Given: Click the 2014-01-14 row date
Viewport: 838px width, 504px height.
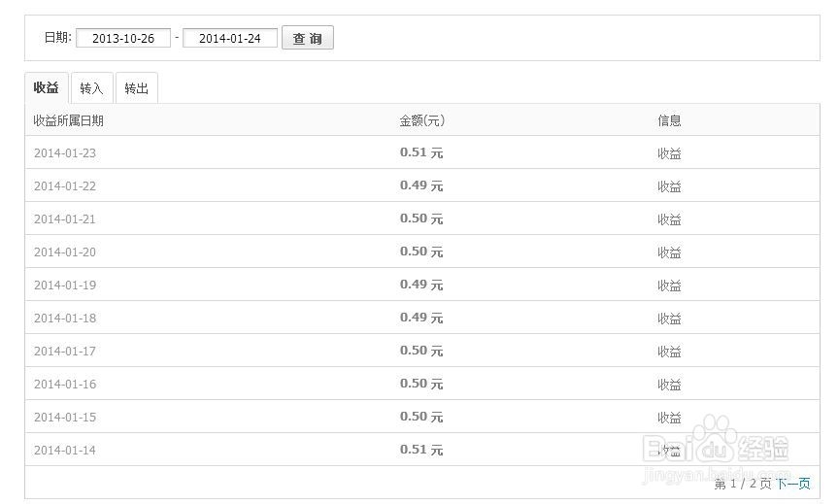Looking at the screenshot, I should coord(65,451).
